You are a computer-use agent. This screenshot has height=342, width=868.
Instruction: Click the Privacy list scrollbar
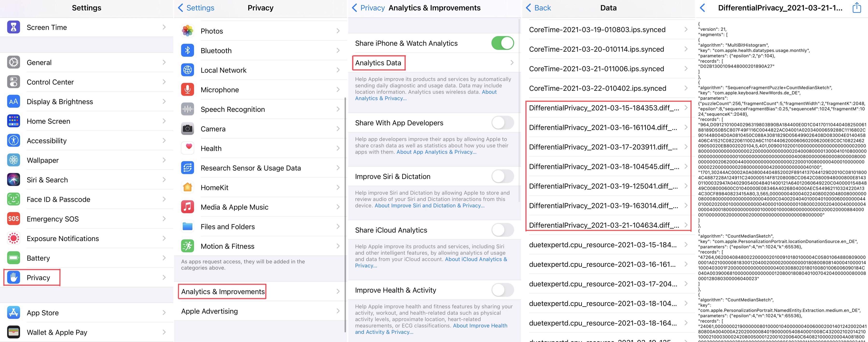point(345,215)
